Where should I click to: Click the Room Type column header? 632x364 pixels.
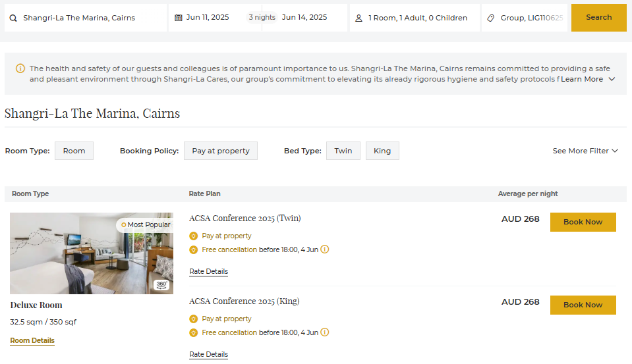pyautogui.click(x=30, y=194)
